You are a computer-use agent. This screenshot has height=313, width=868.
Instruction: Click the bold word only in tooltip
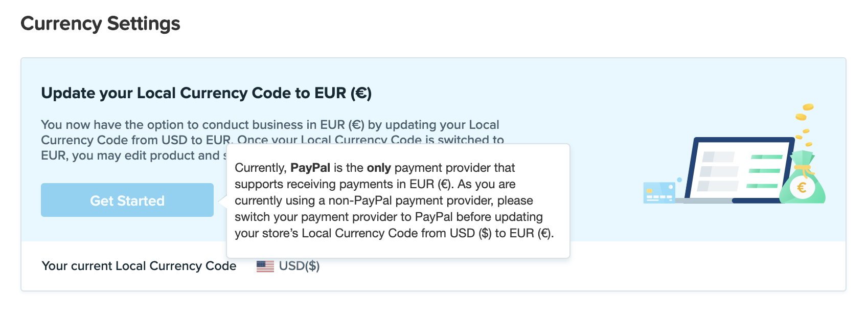(x=379, y=168)
